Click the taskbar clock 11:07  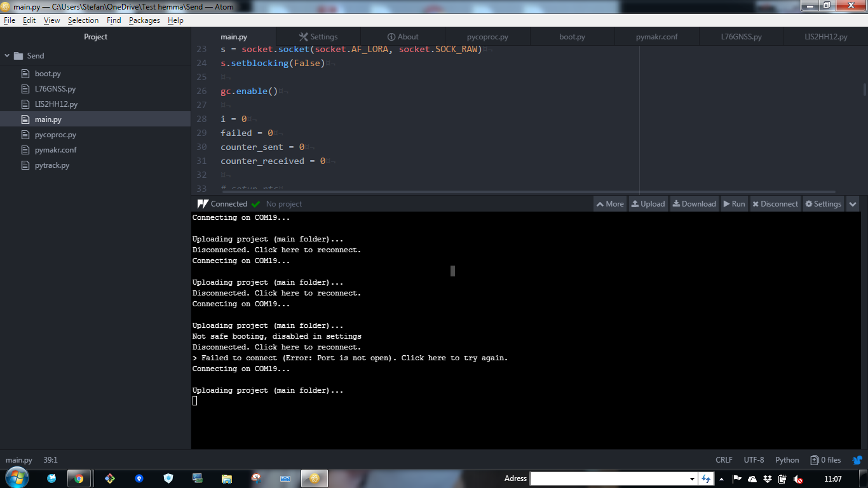pos(832,478)
